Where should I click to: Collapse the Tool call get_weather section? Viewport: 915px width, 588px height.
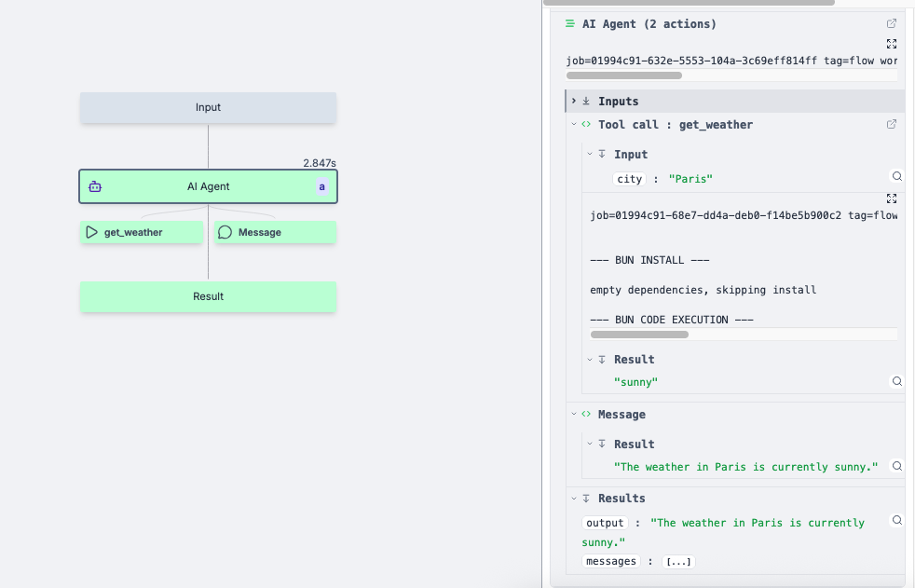tap(574, 124)
